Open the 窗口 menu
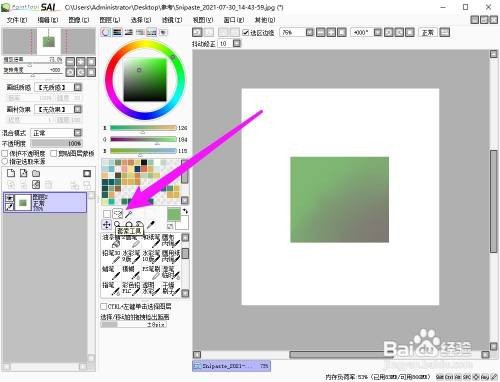 pyautogui.click(x=234, y=20)
